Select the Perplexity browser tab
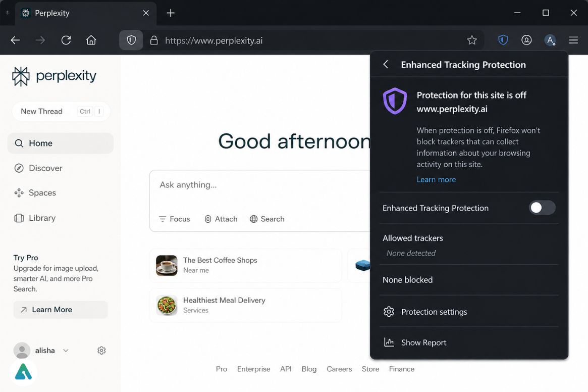The width and height of the screenshot is (588, 392). (86, 13)
